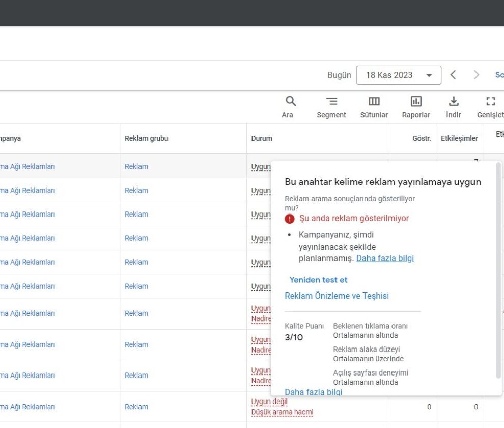504x428 pixels.
Task: Sort by the Göstr. column header
Action: click(422, 138)
